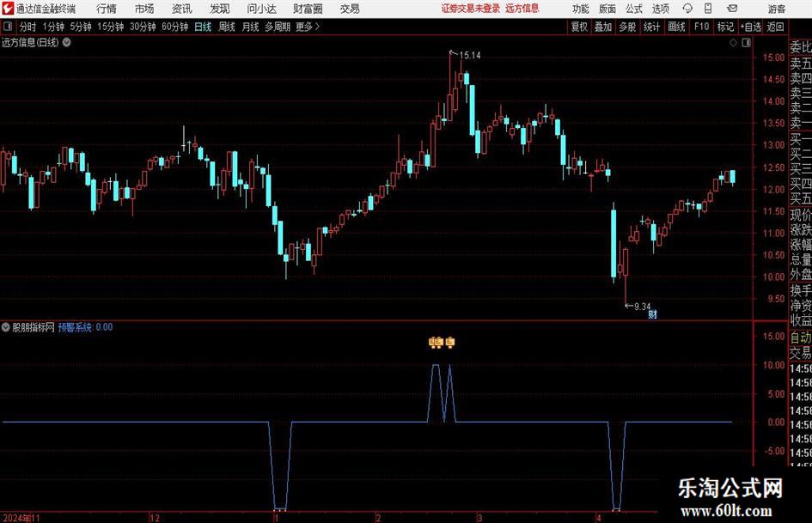Viewport: 812px width, 523px height.
Task: Click the pair of orange signal icons in indicator panel
Action: tap(437, 343)
